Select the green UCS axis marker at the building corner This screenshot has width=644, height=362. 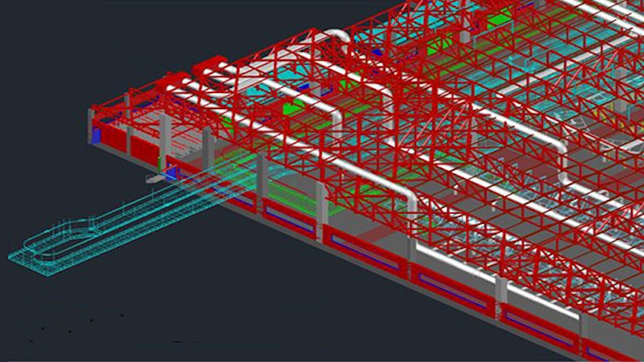[x=160, y=165]
